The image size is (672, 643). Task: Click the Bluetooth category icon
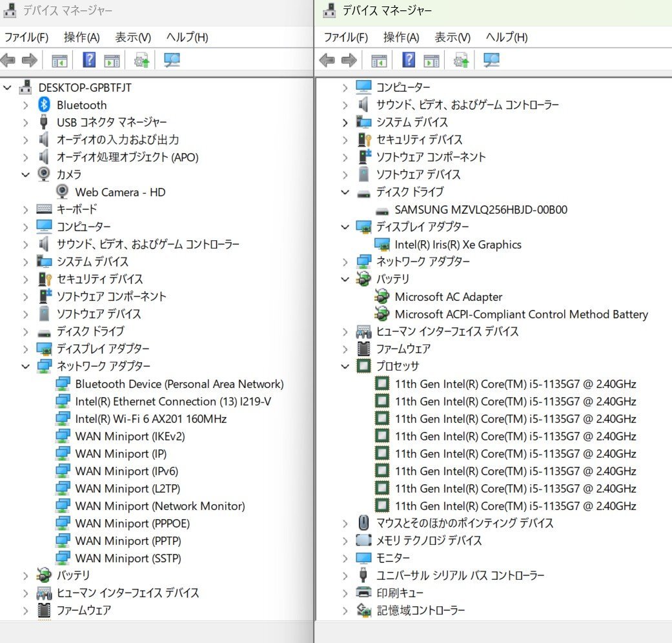point(44,105)
